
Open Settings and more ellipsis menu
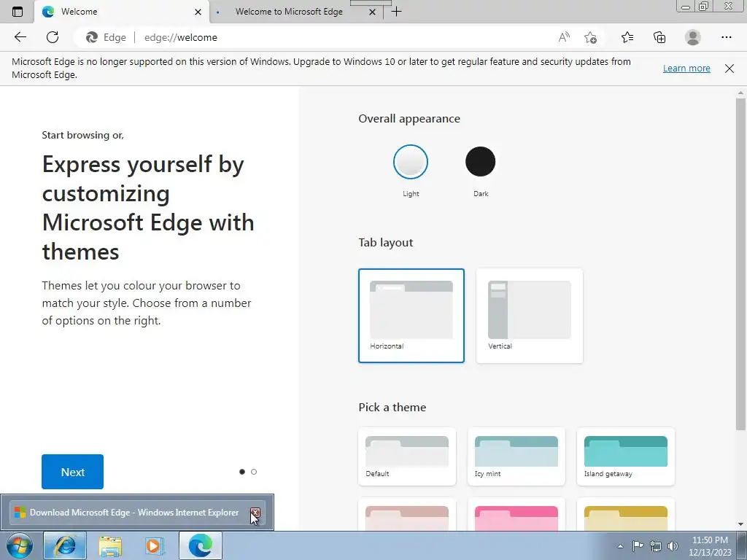coord(726,37)
